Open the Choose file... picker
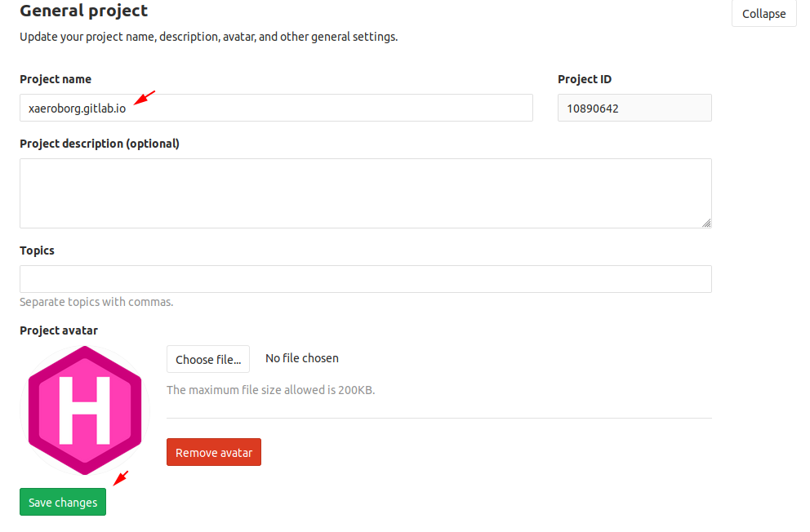 coord(208,359)
